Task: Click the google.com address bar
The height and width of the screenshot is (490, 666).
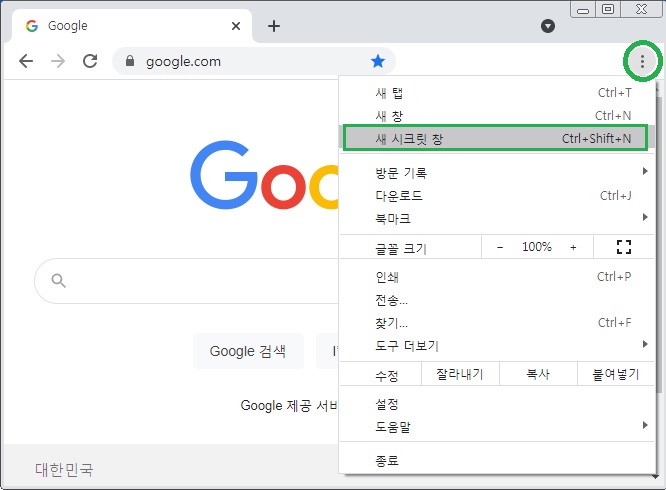Action: [x=254, y=62]
